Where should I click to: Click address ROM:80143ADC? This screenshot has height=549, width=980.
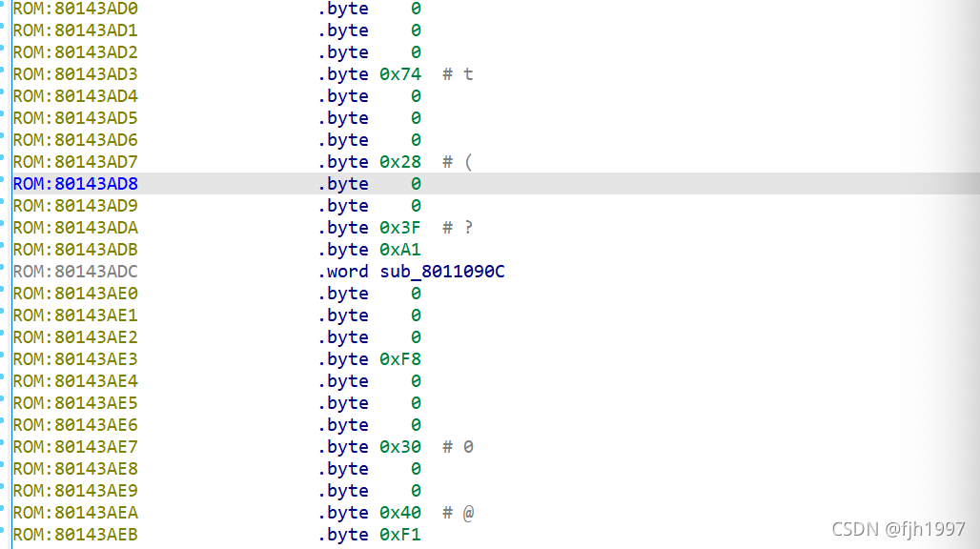(x=75, y=272)
